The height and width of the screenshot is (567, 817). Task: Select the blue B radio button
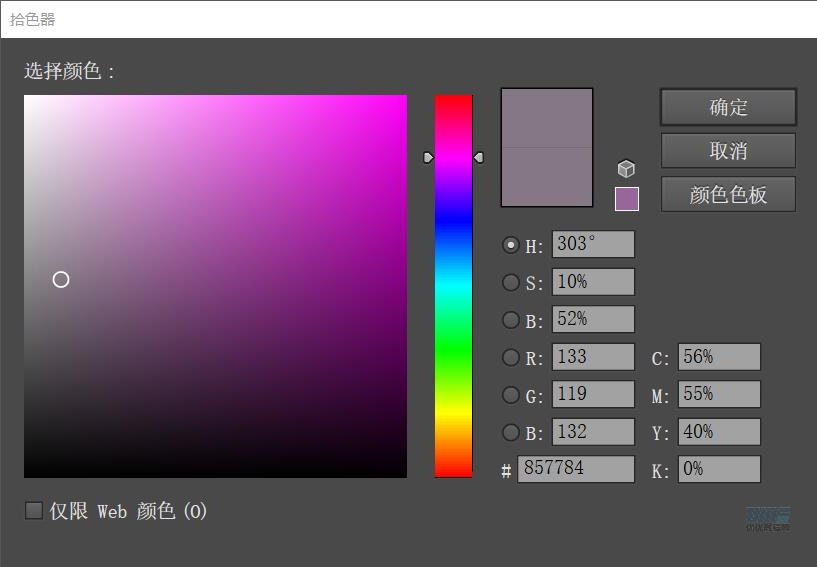[x=511, y=433]
